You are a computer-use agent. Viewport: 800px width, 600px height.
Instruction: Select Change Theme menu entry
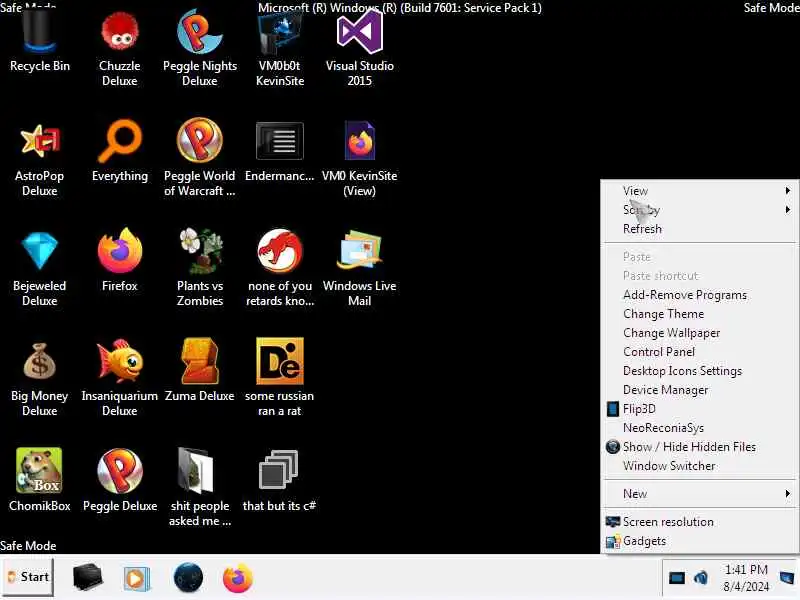(x=698, y=314)
